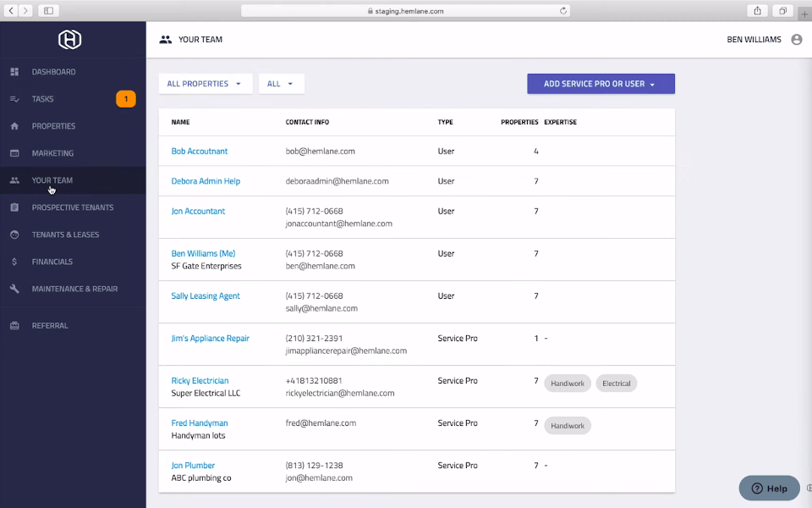Click the Tasks checklist icon
Image resolution: width=812 pixels, height=508 pixels.
point(14,99)
